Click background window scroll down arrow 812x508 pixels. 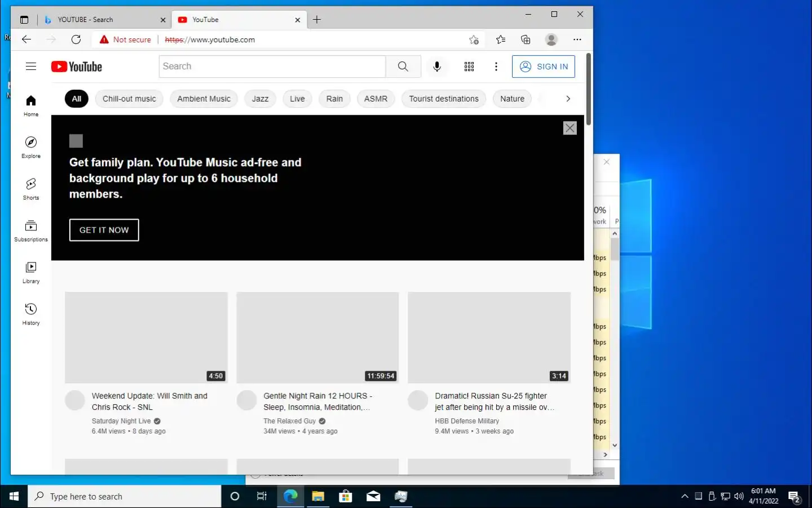pyautogui.click(x=615, y=445)
